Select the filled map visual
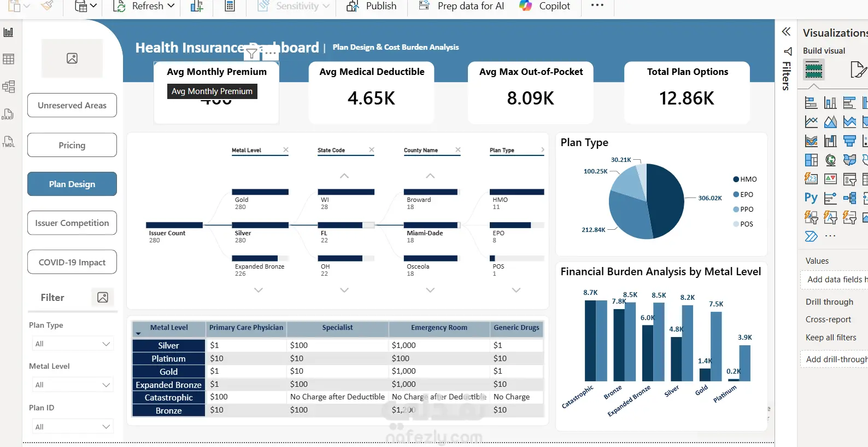The width and height of the screenshot is (868, 447). (849, 160)
